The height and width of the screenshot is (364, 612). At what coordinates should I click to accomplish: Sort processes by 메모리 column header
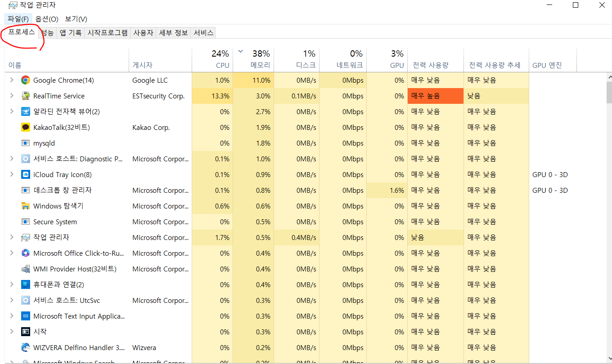point(253,60)
